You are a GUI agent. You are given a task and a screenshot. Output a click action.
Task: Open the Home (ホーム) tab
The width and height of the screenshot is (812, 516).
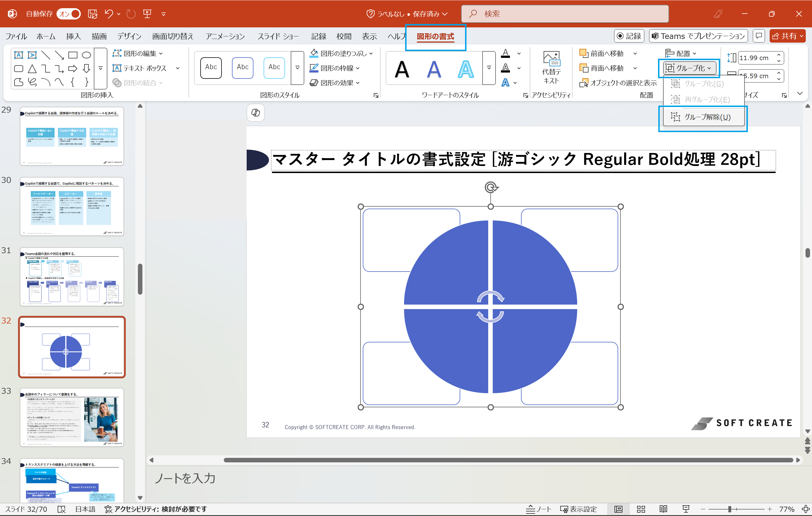(x=46, y=36)
